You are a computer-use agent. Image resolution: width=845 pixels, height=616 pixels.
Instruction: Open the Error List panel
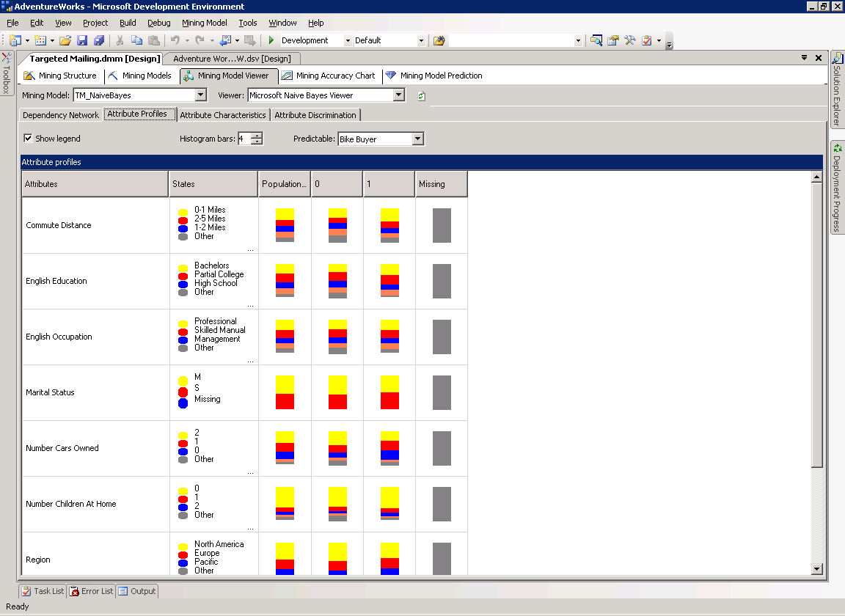coord(91,591)
